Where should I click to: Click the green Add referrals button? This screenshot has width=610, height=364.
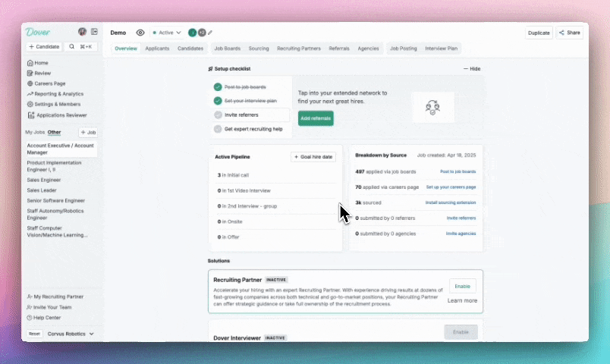(x=315, y=118)
